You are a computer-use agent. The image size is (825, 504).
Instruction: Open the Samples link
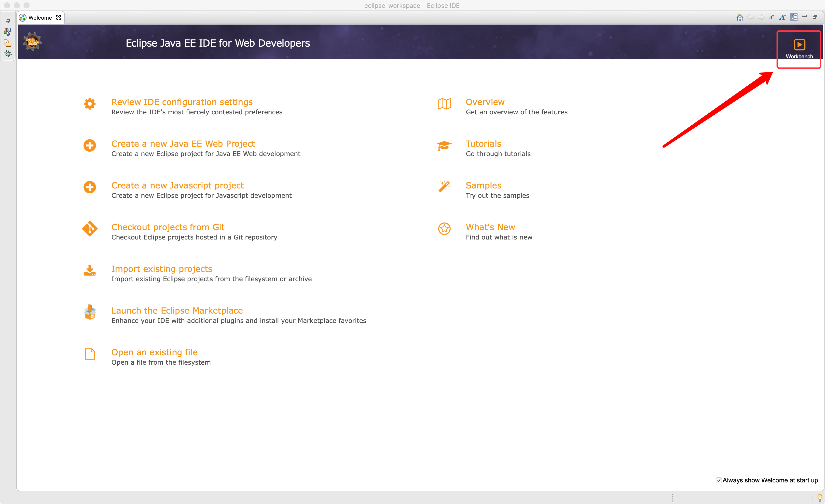coord(483,186)
